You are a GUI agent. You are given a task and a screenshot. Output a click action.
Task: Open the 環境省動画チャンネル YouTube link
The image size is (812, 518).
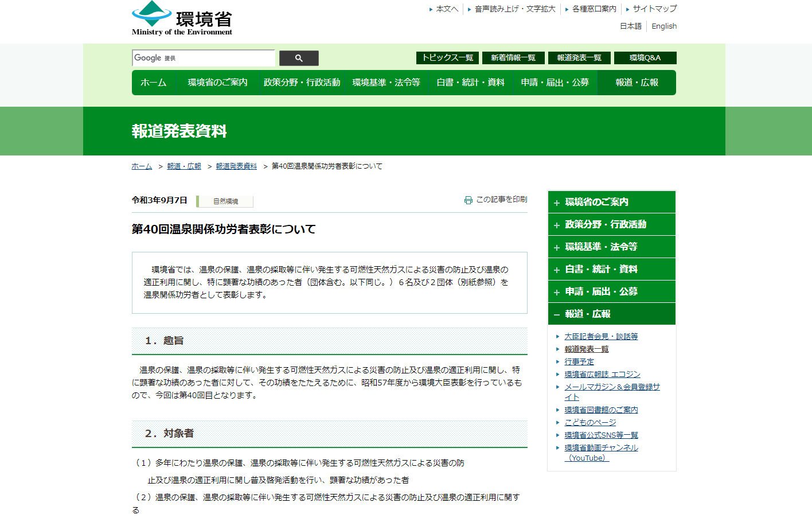(601, 448)
